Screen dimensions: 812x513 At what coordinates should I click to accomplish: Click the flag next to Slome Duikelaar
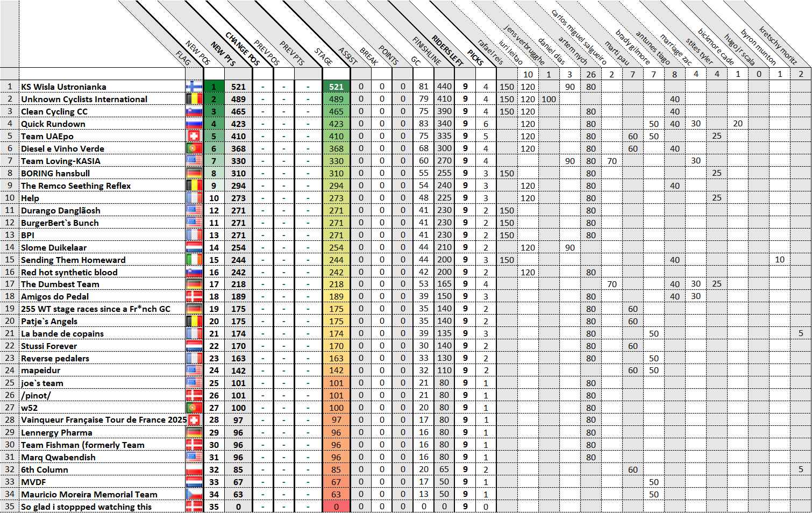[194, 247]
